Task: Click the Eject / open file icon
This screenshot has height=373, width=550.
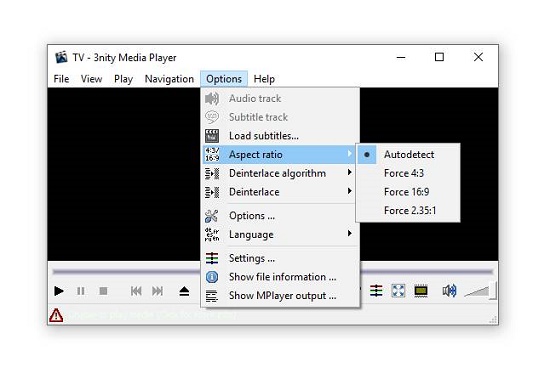Action: coord(184,291)
